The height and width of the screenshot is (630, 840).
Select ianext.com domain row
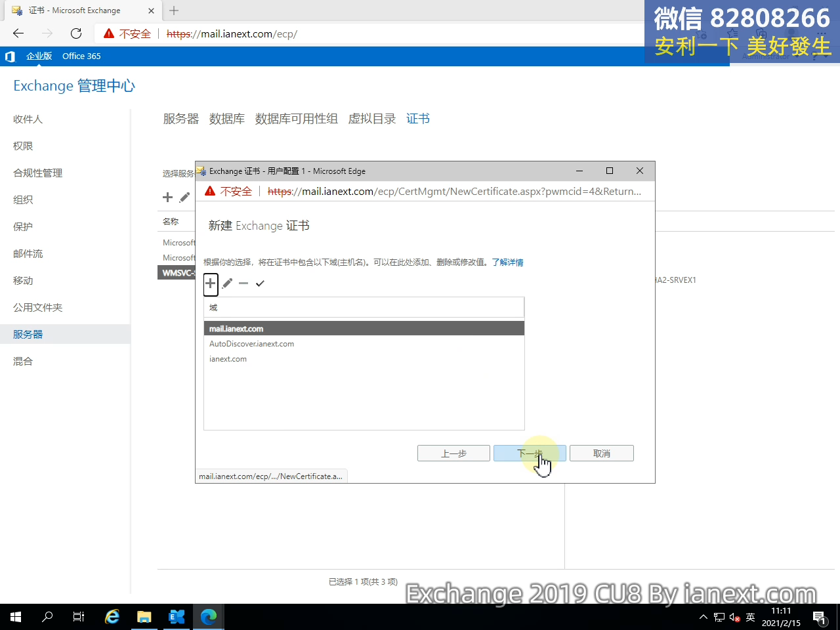364,359
